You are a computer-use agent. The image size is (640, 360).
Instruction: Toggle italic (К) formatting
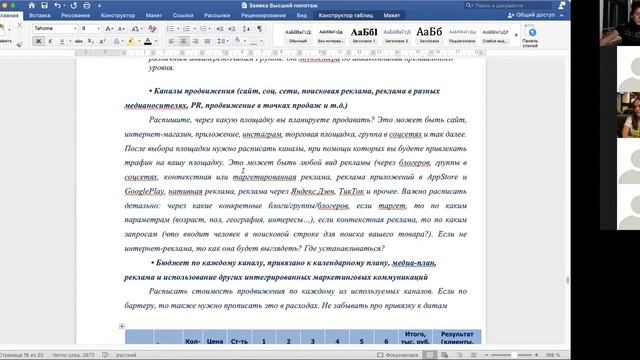click(x=50, y=41)
